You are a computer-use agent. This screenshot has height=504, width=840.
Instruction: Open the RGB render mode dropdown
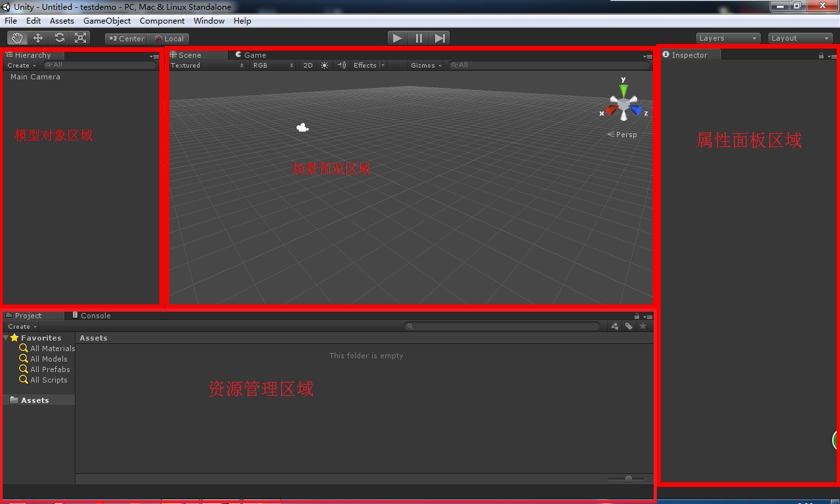tap(273, 65)
